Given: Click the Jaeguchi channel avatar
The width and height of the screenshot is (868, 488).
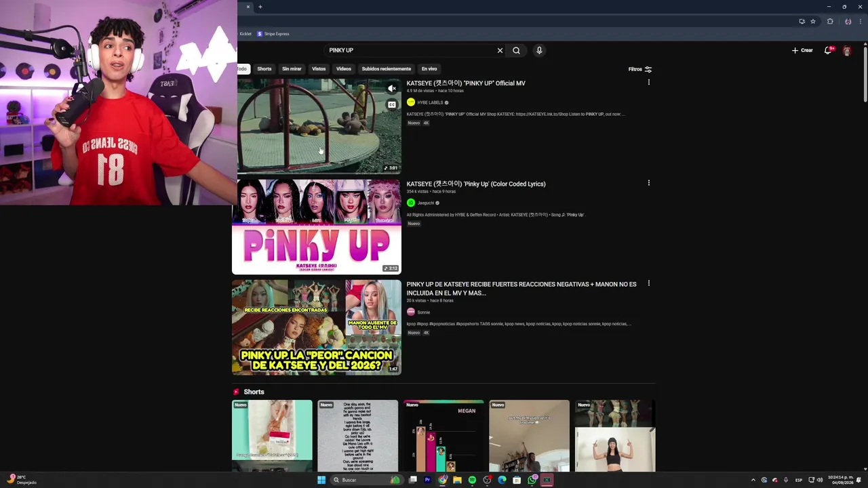Looking at the screenshot, I should coord(411,203).
